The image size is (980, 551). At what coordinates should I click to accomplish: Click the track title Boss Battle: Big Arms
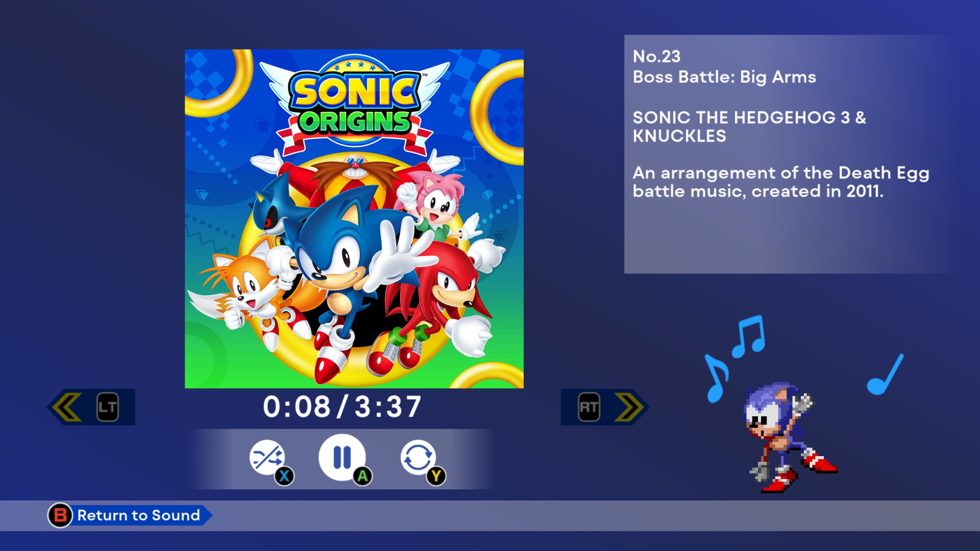[x=724, y=77]
